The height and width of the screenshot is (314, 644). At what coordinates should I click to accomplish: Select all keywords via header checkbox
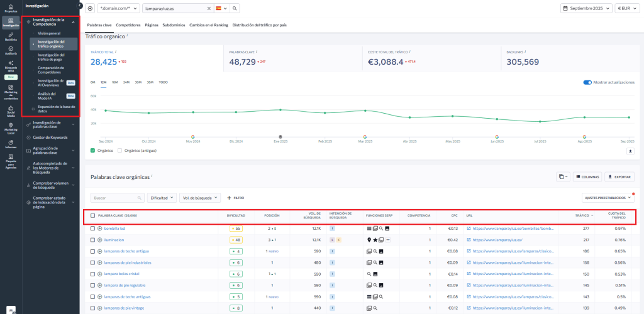click(x=93, y=215)
